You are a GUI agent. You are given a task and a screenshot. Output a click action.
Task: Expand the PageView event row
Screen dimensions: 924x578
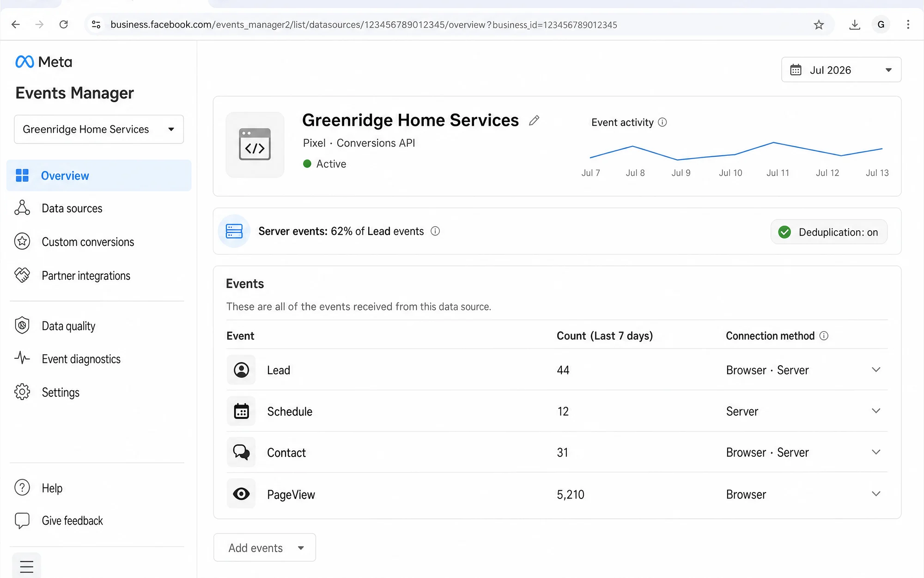tap(876, 494)
